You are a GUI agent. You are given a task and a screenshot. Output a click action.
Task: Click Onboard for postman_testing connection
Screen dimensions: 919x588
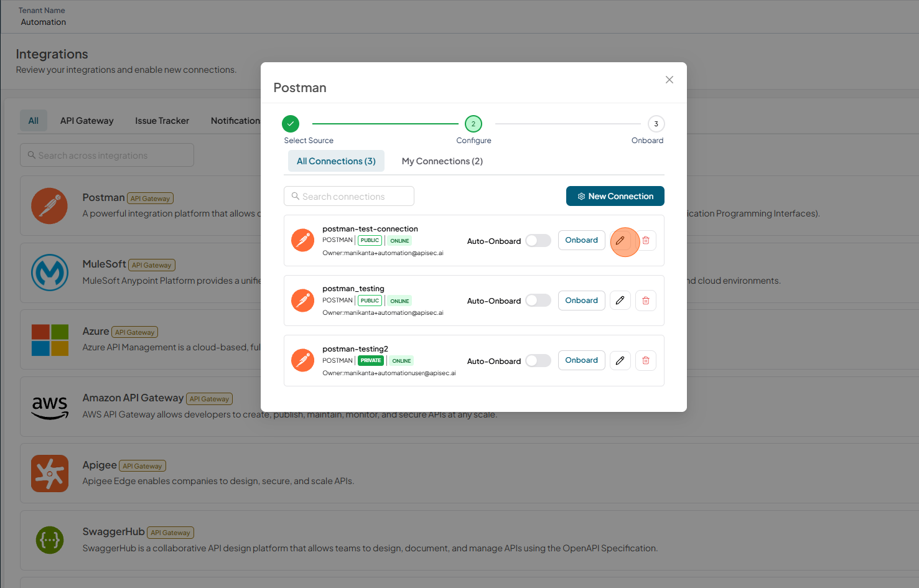tap(582, 301)
